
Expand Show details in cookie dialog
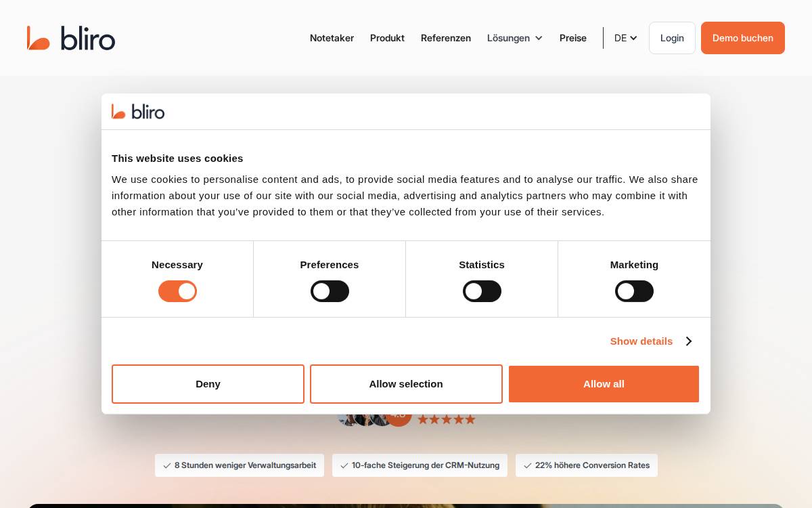click(x=651, y=341)
